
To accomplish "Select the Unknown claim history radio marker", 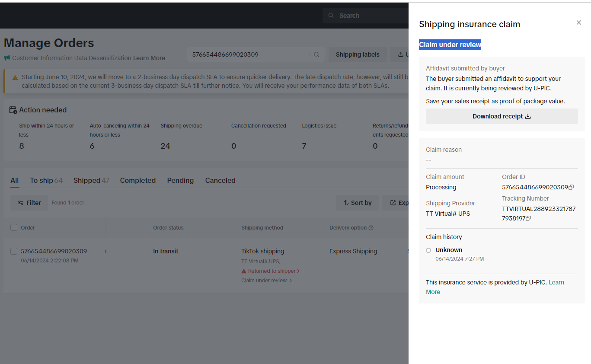I will [428, 250].
